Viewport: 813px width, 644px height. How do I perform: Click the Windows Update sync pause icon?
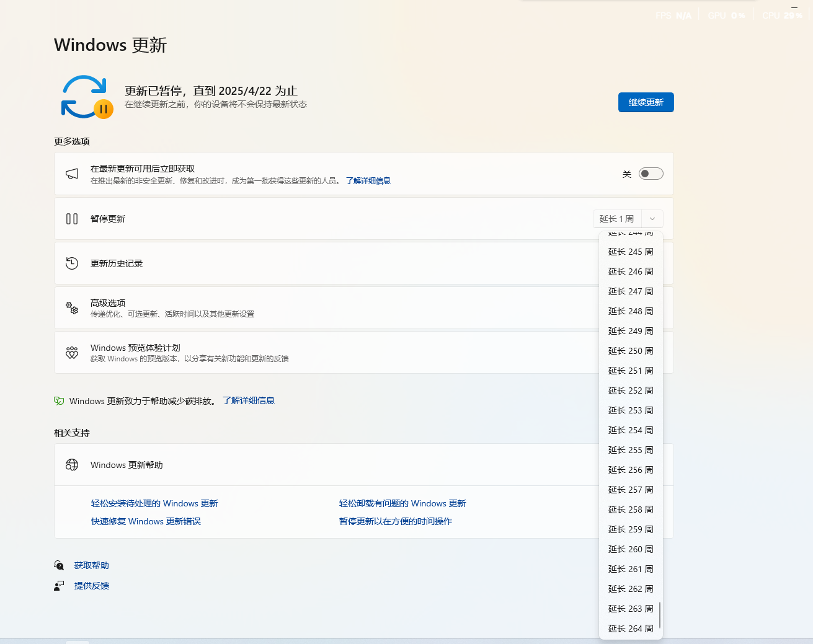(87, 97)
